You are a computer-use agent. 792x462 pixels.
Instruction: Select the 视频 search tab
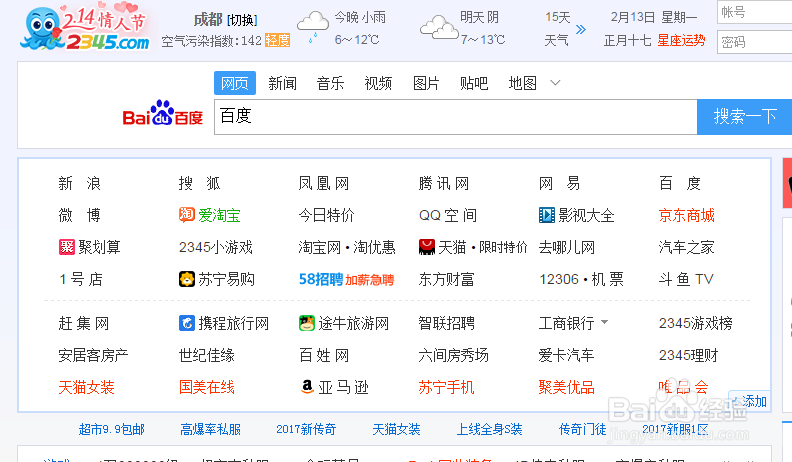[x=378, y=83]
